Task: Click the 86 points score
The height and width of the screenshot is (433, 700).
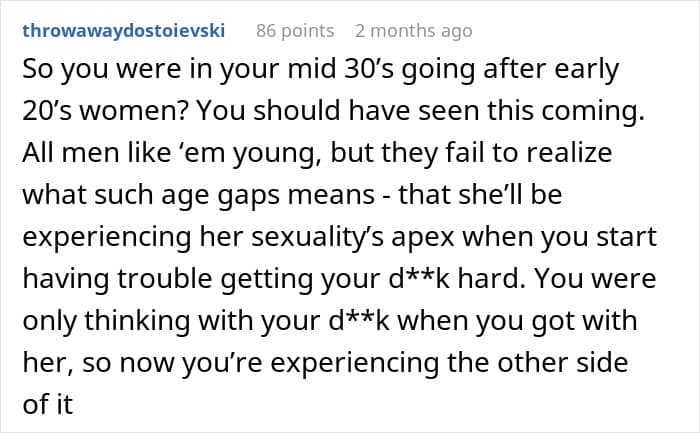Action: pos(293,31)
